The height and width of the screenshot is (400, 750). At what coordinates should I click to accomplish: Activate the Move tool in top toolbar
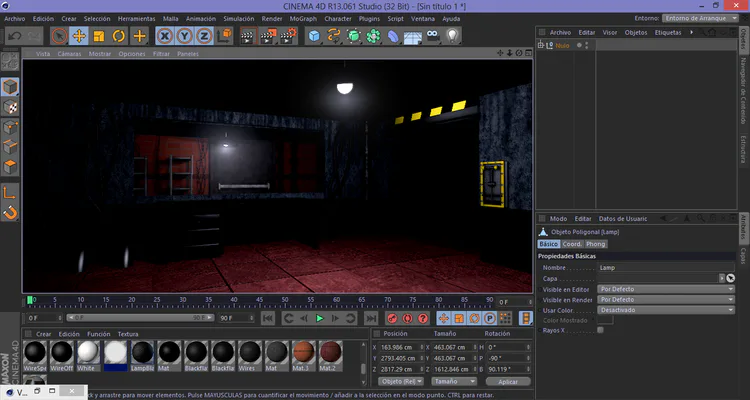tap(79, 36)
